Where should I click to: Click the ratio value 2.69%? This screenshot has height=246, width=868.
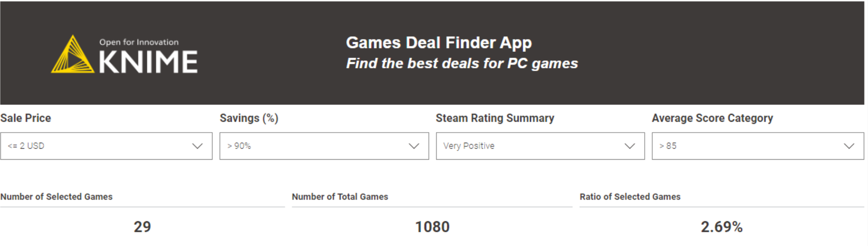pyautogui.click(x=721, y=227)
